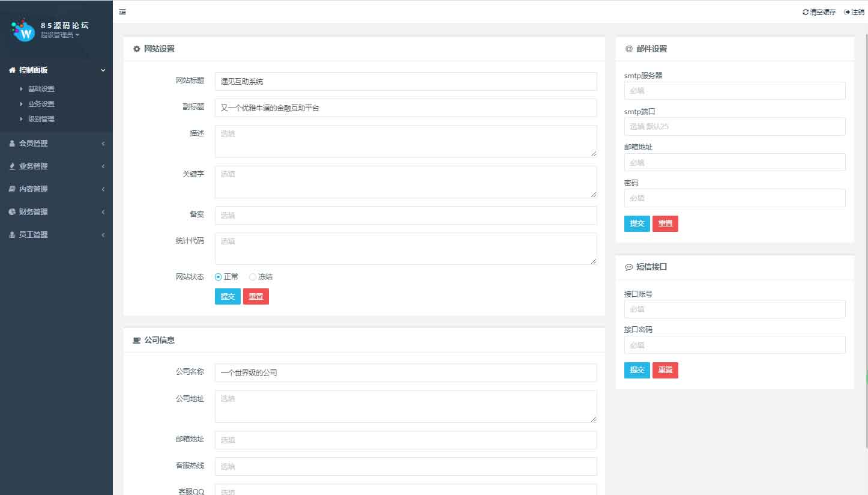The height and width of the screenshot is (495, 868).
Task: Click the 85源码论坛 logo icon
Action: coord(24,31)
